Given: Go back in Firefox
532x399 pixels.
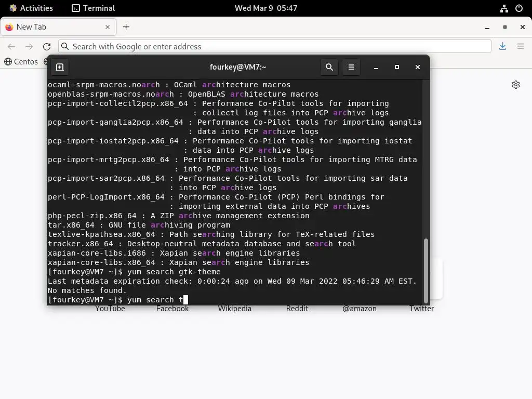Looking at the screenshot, I should [11, 46].
